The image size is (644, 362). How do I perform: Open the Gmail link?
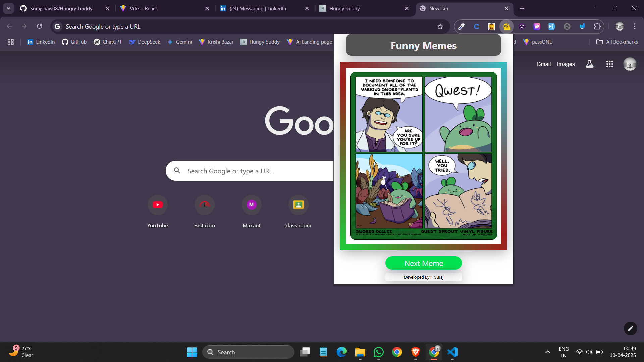[543, 64]
